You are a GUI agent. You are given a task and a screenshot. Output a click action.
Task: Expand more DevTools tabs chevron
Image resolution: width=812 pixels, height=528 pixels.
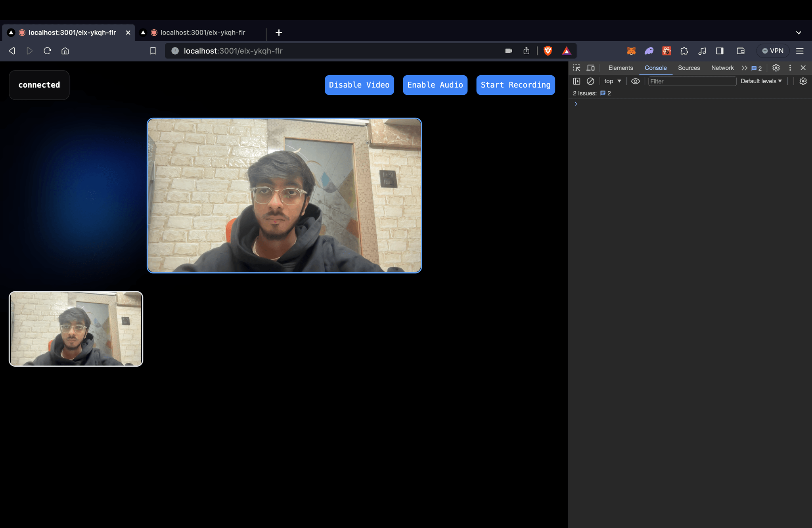click(x=744, y=68)
